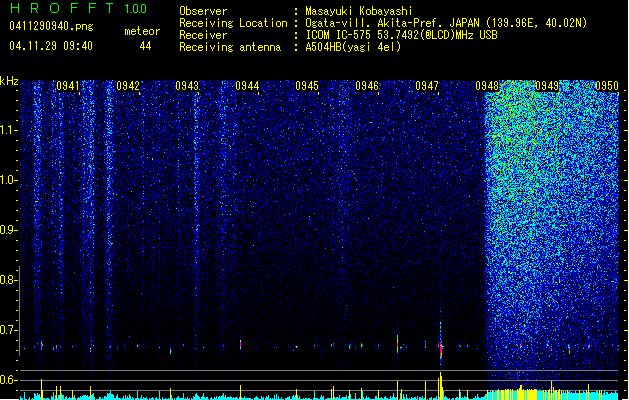Click the 0942 time marker
This screenshot has height=400, width=629.
point(128,86)
